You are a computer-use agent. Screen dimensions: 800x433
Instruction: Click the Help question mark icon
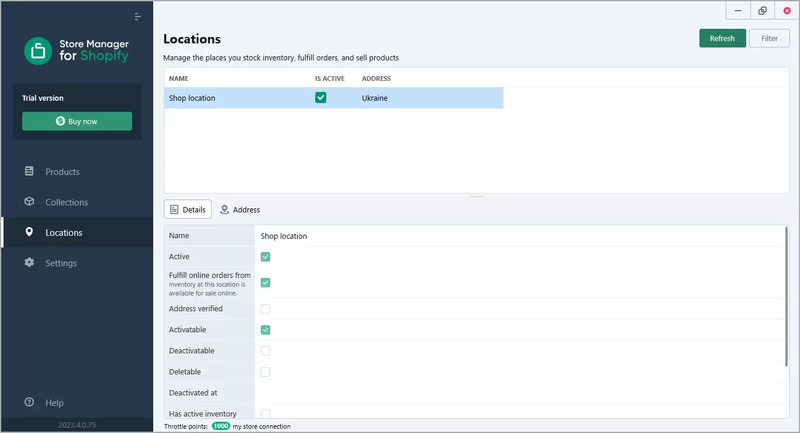[29, 402]
